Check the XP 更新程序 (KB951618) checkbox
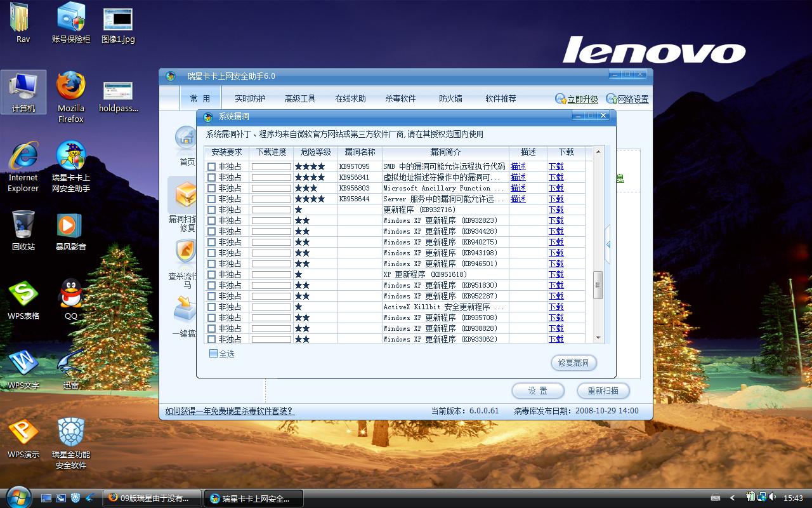Image resolution: width=812 pixels, height=508 pixels. pyautogui.click(x=212, y=274)
